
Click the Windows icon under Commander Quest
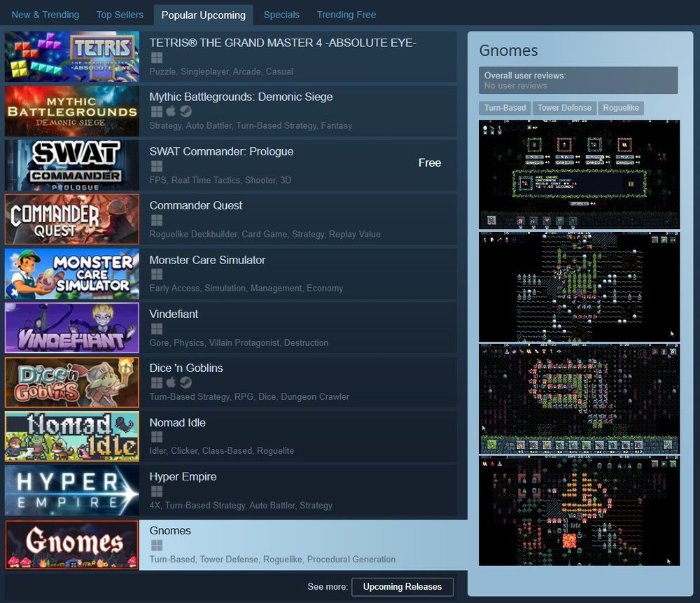point(157,220)
